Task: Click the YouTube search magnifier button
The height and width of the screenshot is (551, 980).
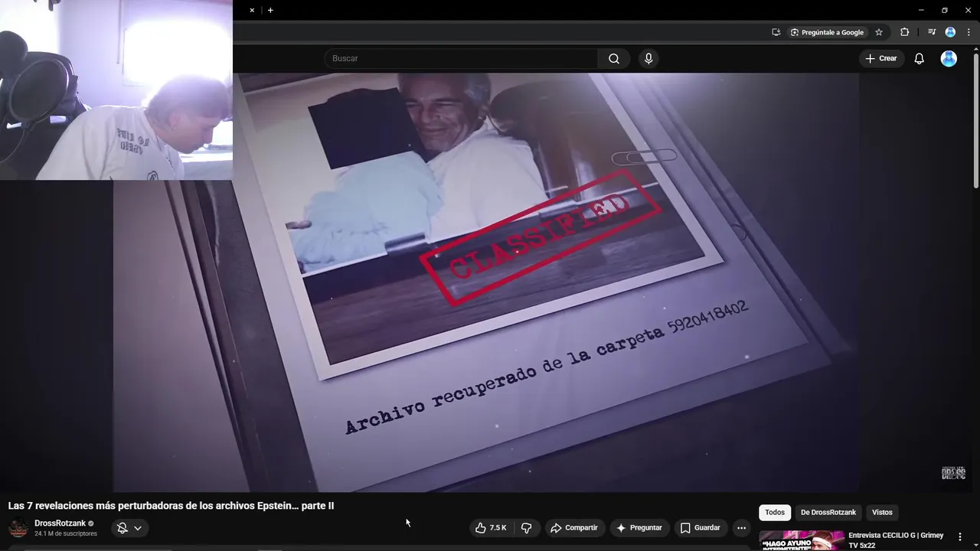Action: [x=614, y=59]
